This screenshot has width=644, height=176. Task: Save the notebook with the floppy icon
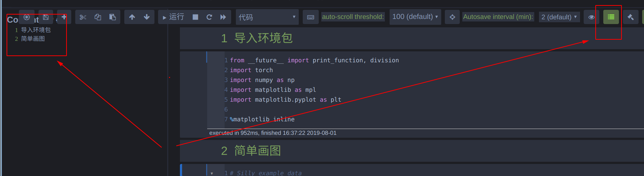[46, 17]
